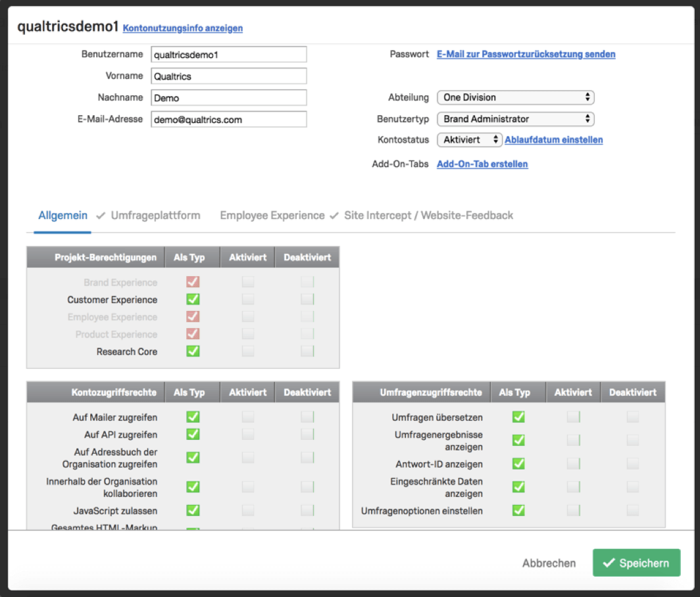The height and width of the screenshot is (597, 700).
Task: Check 'Deaktiviert' for Antwort-ID anzeigen
Action: (x=633, y=464)
